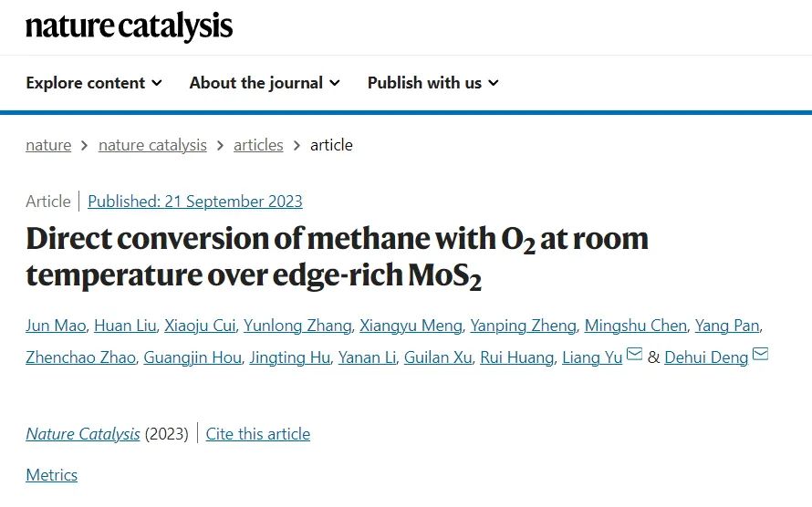Image resolution: width=812 pixels, height=507 pixels.
Task: Navigate to articles breadcrumb
Action: (x=258, y=145)
